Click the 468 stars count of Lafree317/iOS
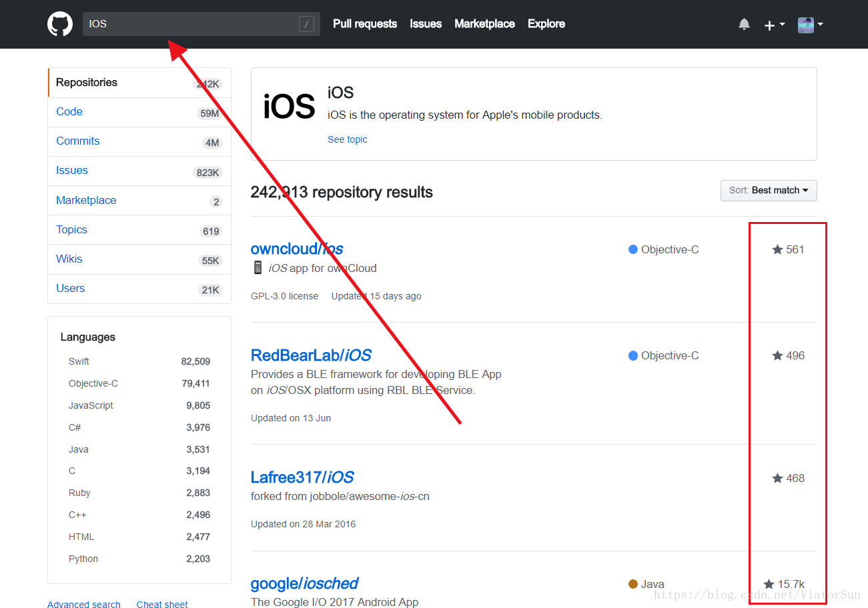The height and width of the screenshot is (608, 868). (788, 478)
